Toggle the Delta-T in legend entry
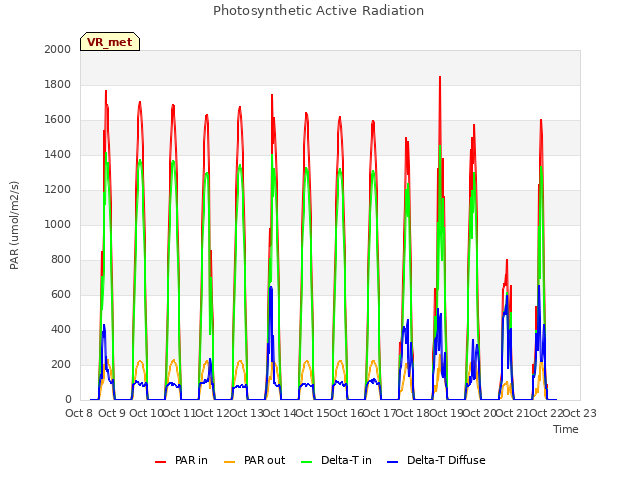 336,460
